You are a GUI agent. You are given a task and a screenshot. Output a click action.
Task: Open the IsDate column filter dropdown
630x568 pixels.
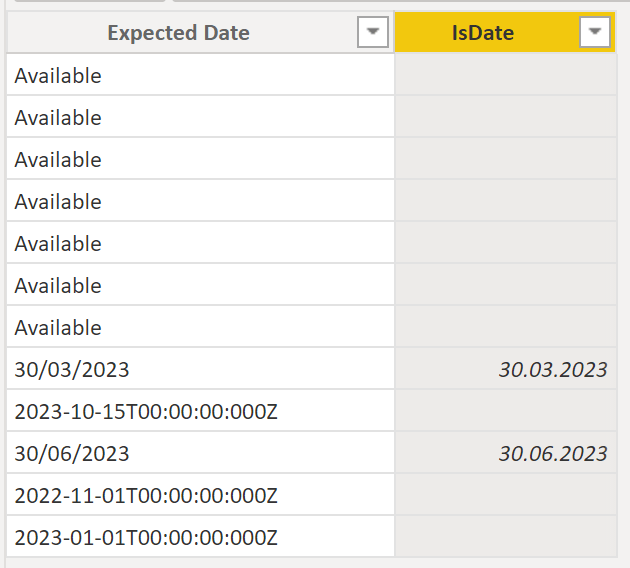[595, 32]
